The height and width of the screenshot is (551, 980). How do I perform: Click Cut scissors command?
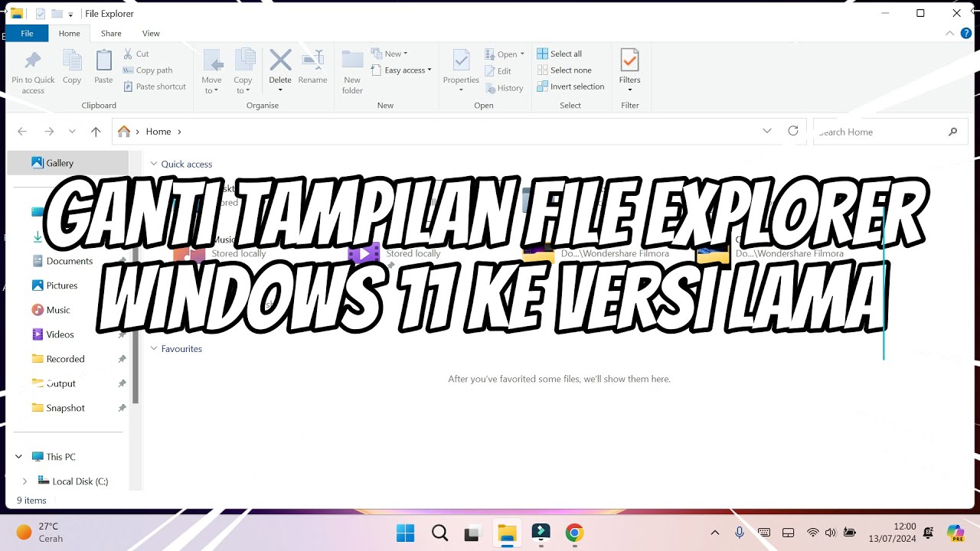[136, 54]
